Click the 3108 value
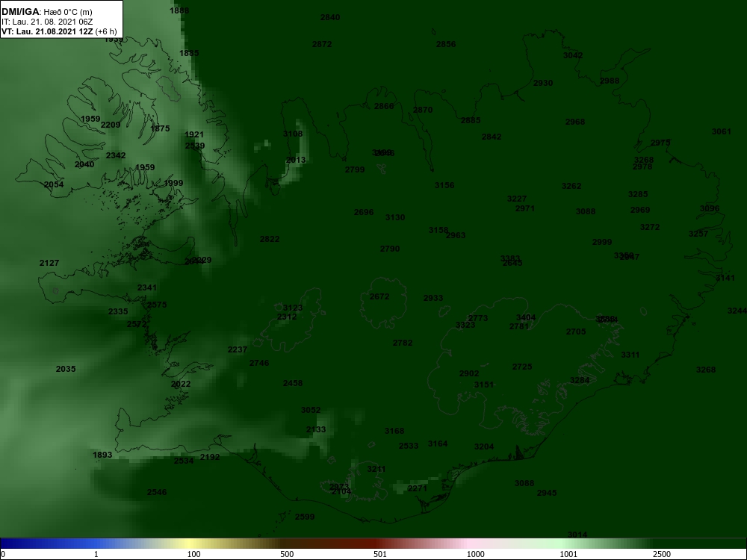The width and height of the screenshot is (747, 560). tap(293, 134)
